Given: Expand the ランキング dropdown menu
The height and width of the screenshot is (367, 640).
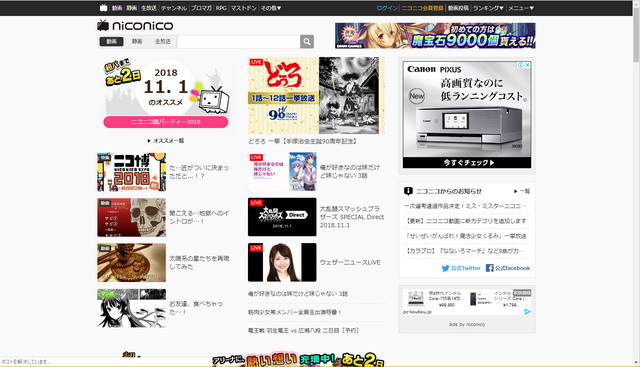Looking at the screenshot, I should click(488, 8).
